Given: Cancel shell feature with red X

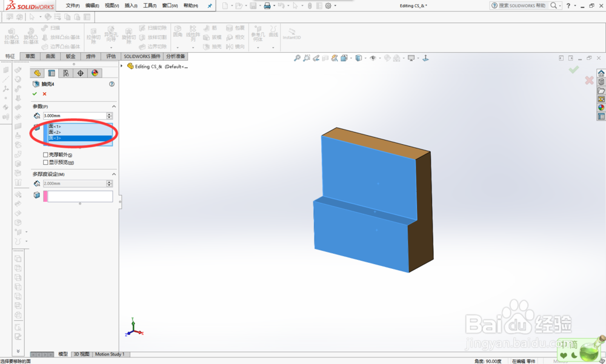Looking at the screenshot, I should pos(44,94).
